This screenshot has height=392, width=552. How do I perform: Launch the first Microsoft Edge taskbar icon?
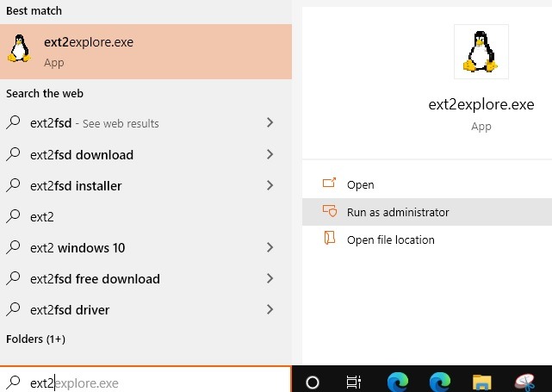(x=398, y=383)
